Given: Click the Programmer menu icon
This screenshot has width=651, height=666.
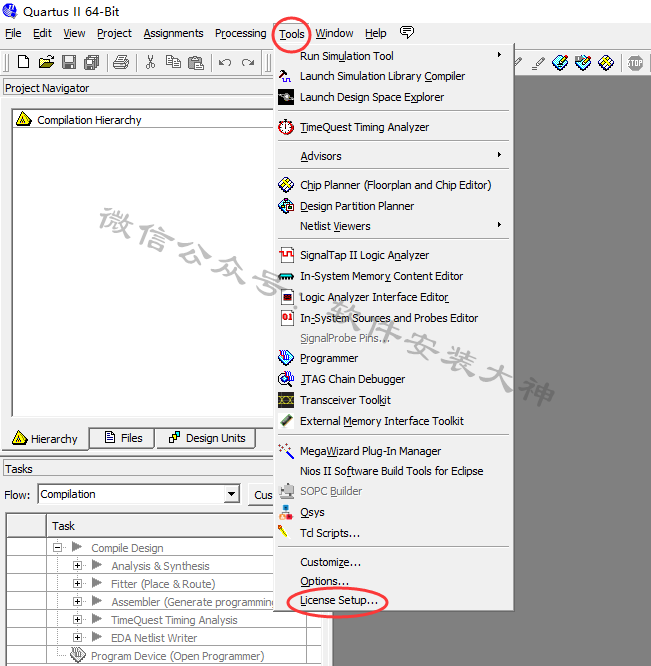Looking at the screenshot, I should (286, 358).
